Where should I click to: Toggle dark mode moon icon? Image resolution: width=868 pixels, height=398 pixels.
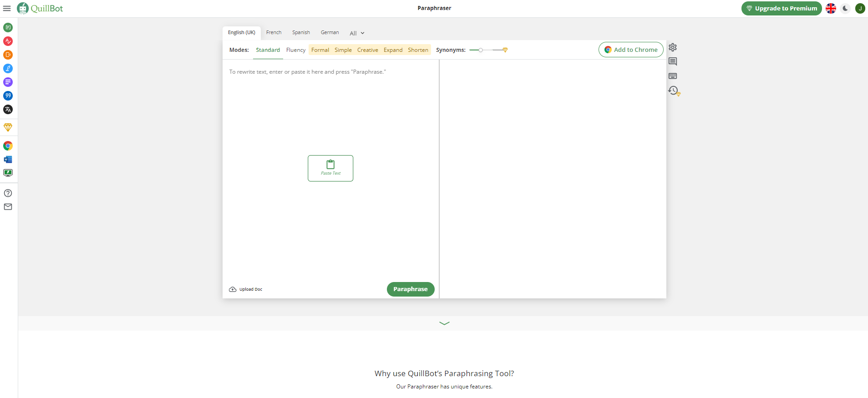[x=845, y=9]
